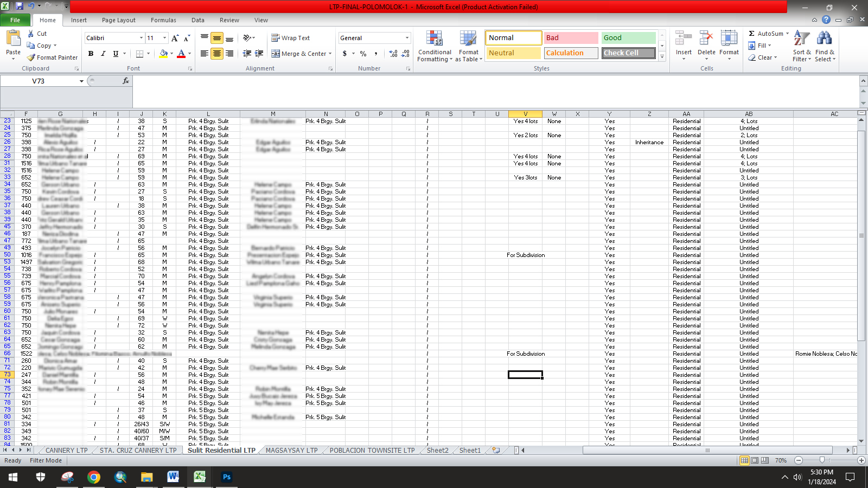Open File Explorer from the taskbar
The width and height of the screenshot is (868, 488).
point(146,477)
